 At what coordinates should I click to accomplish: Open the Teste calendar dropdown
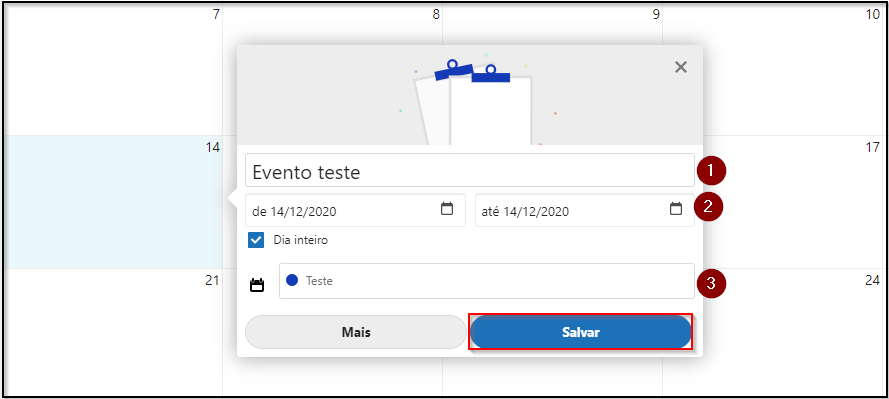pyautogui.click(x=486, y=281)
